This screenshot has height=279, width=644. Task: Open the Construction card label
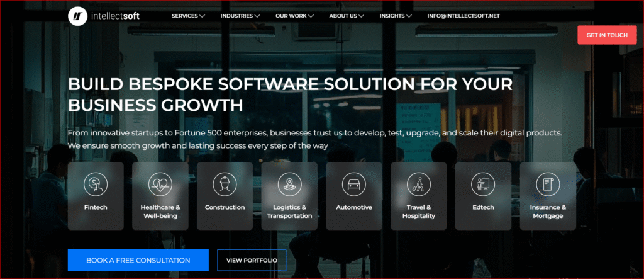[225, 207]
